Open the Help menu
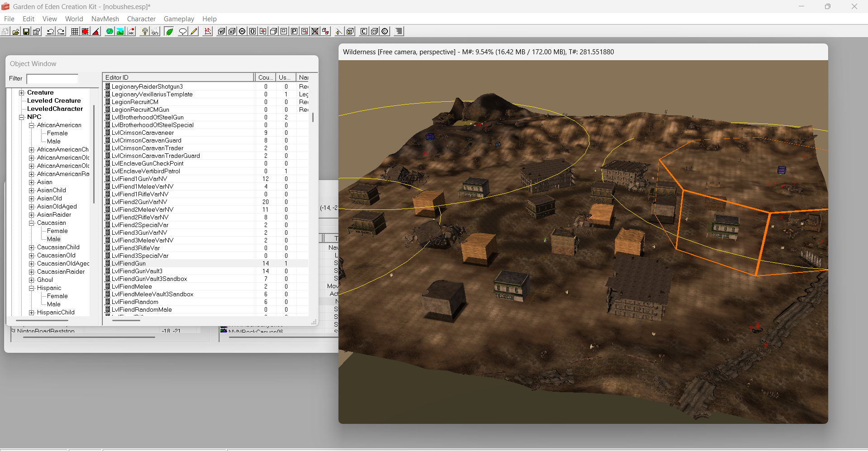This screenshot has height=451, width=868. click(x=210, y=19)
